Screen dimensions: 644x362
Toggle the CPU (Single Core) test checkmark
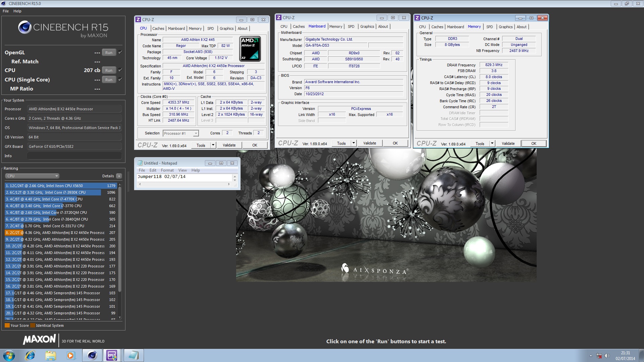click(x=120, y=79)
